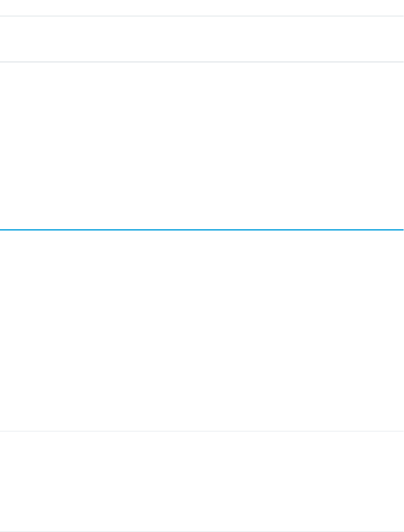Viewport: 404px width, 532px height.
Task: Click the topmost thin gray divider line
Action: pyautogui.click(x=202, y=16)
